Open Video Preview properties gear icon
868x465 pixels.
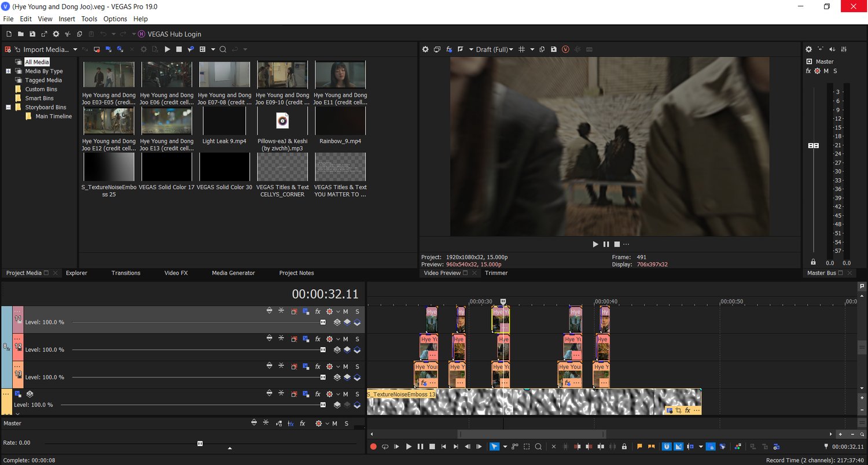[x=425, y=50]
